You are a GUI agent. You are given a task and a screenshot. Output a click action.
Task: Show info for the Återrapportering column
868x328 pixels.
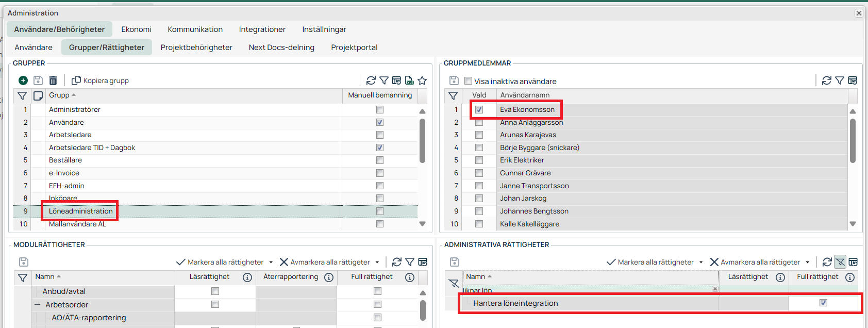(329, 277)
